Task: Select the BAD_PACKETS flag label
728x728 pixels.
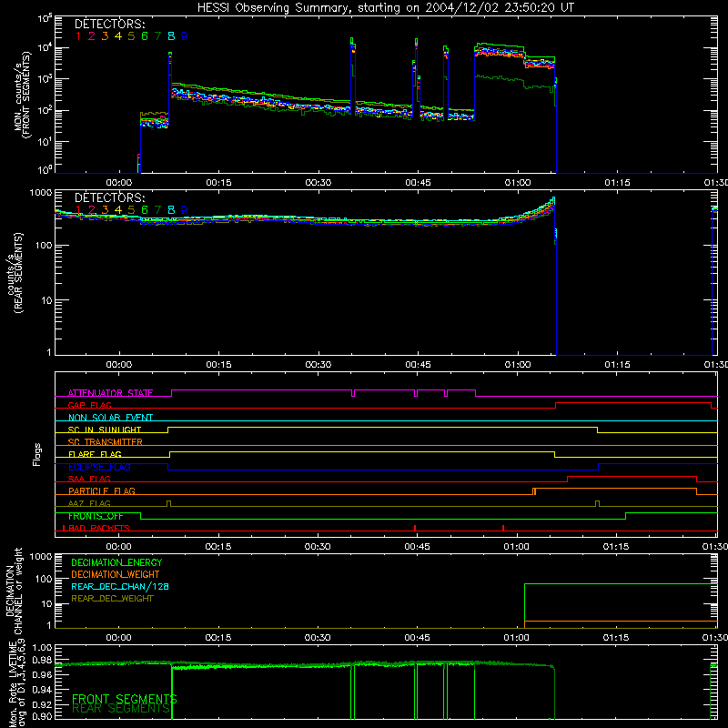Action: [99, 529]
